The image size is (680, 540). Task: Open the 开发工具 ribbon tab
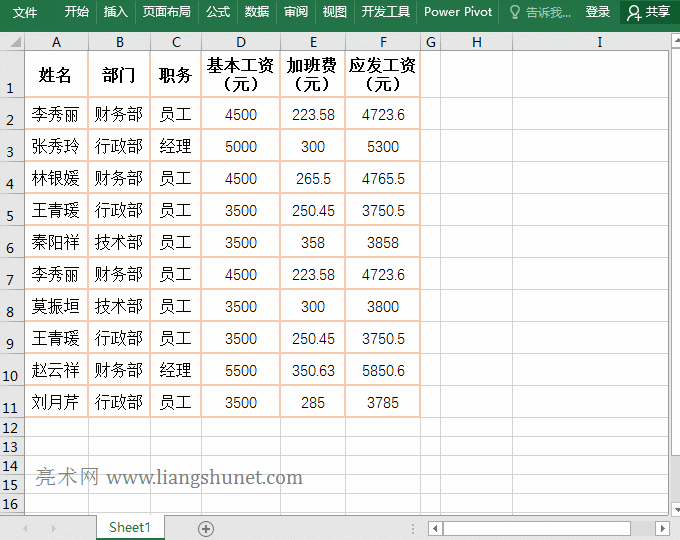pyautogui.click(x=386, y=12)
